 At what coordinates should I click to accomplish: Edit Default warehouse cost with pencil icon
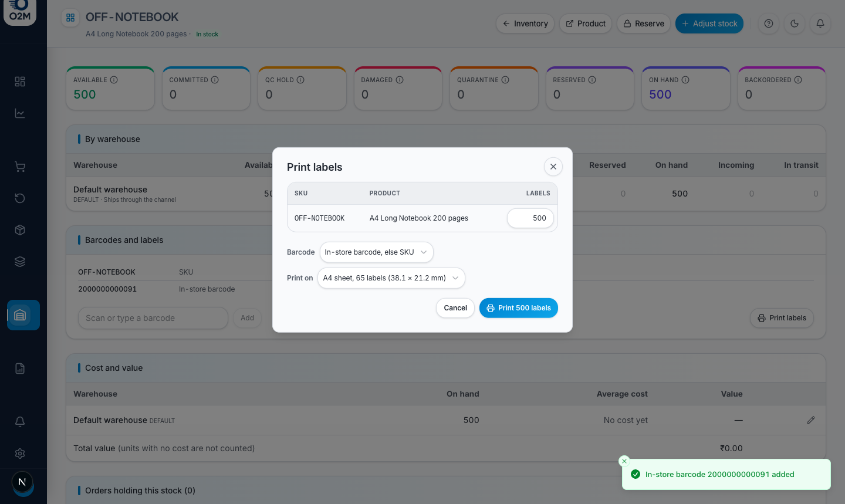(811, 420)
